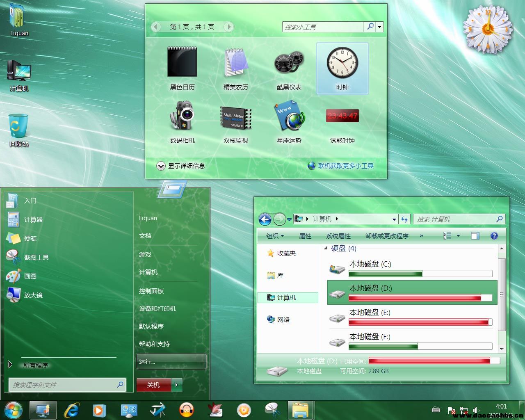
Task: Open 画图 from the Start menu
Action: [68, 276]
